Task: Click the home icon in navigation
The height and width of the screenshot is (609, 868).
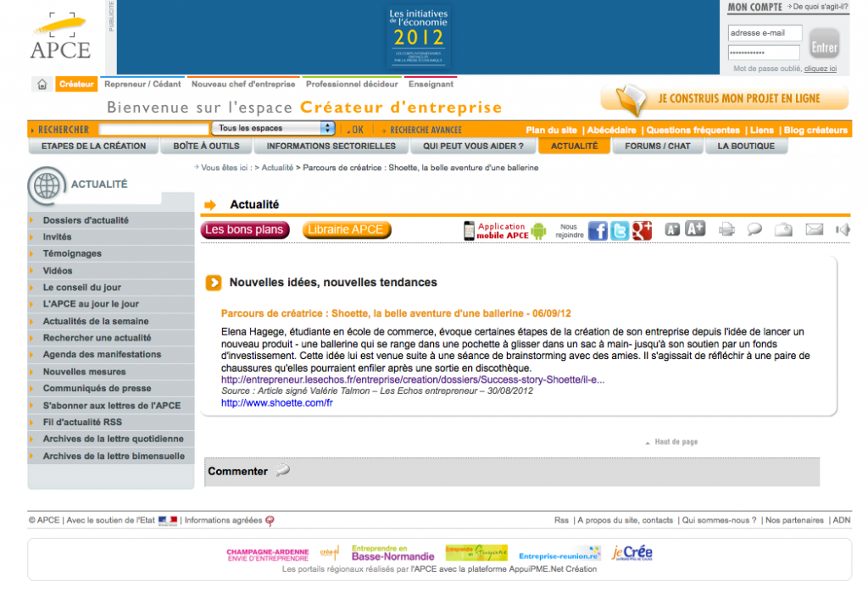Action: (x=42, y=84)
